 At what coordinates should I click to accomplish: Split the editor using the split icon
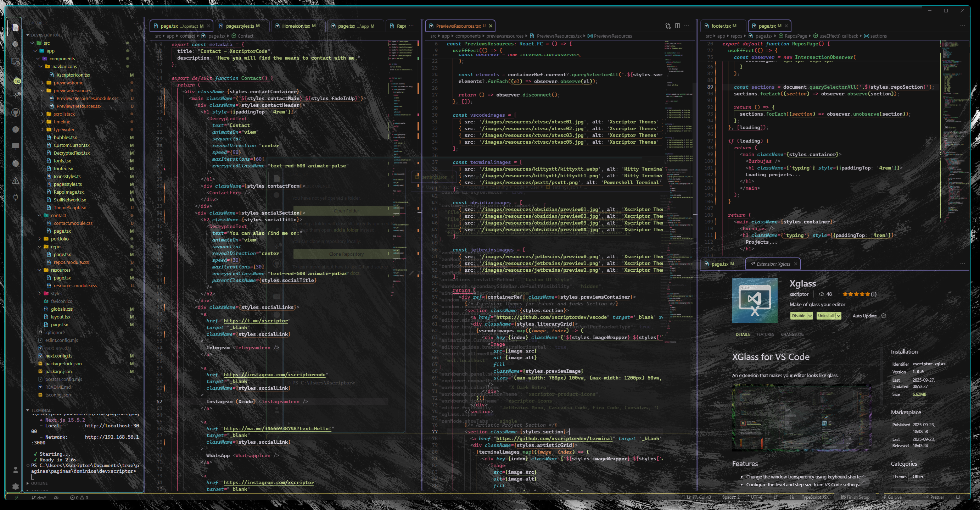[678, 26]
